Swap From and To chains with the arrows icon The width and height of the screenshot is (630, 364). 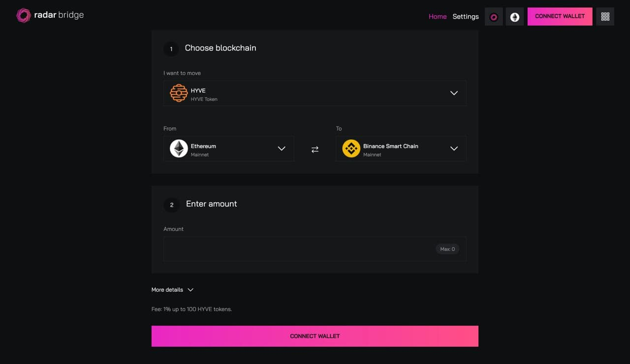315,149
